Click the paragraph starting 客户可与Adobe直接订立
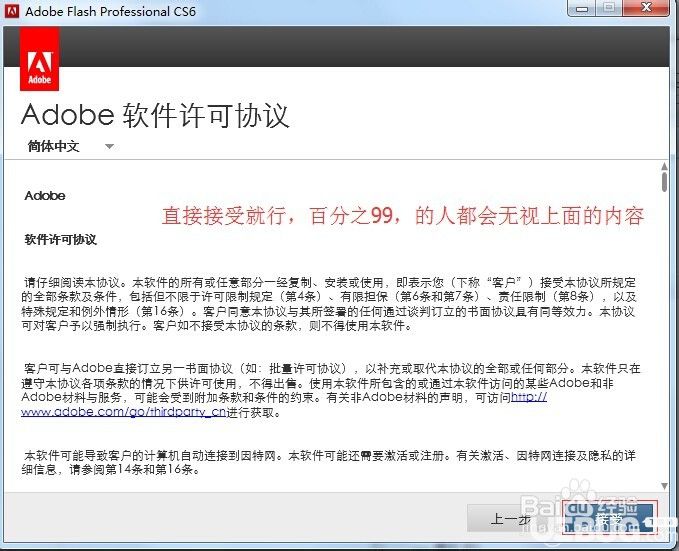Screen dimensions: 679x551 pyautogui.click(x=330, y=390)
